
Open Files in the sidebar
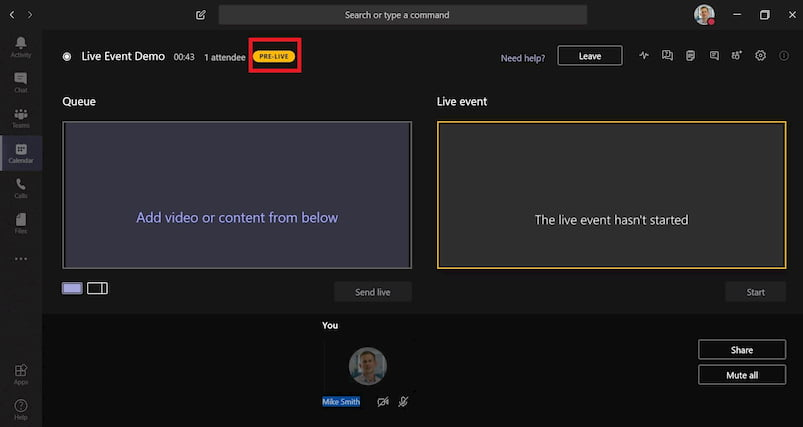(21, 224)
